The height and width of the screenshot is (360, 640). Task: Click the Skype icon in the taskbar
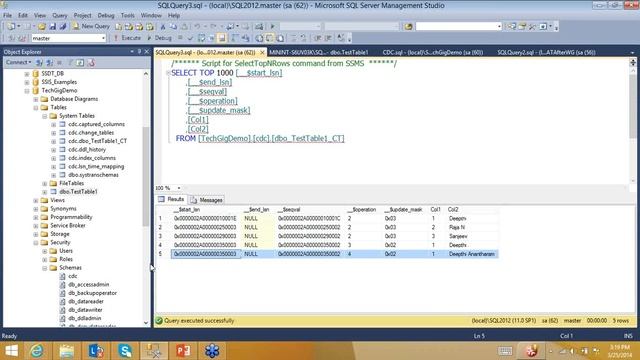pos(125,351)
